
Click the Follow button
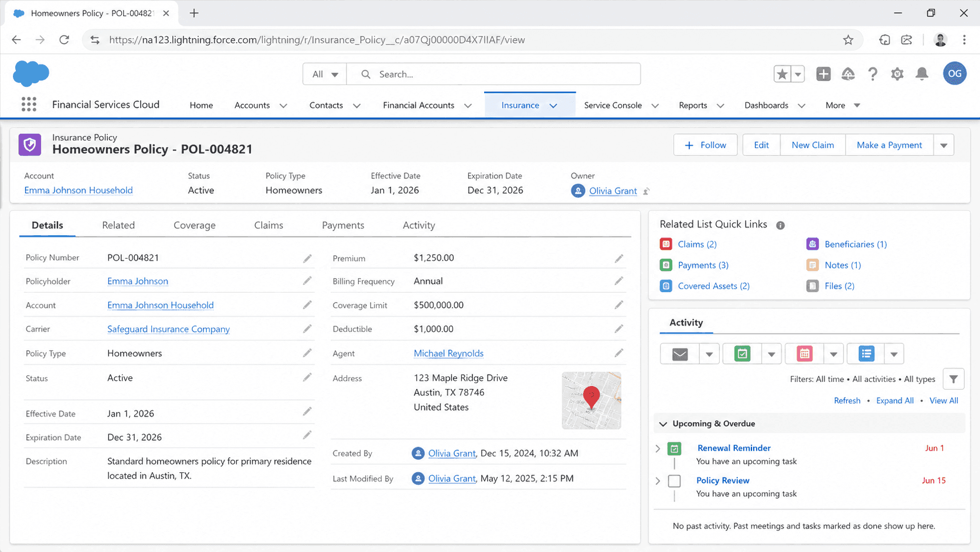[706, 145]
